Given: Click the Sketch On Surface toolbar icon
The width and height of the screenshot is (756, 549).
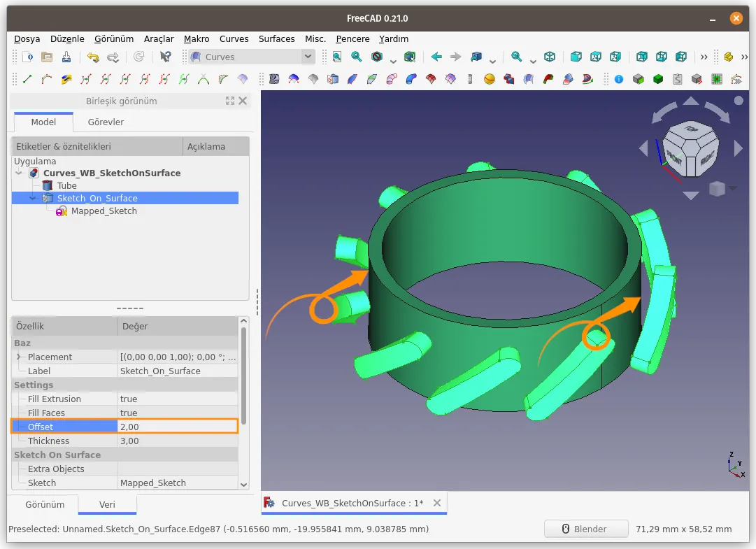Looking at the screenshot, I should (333, 79).
